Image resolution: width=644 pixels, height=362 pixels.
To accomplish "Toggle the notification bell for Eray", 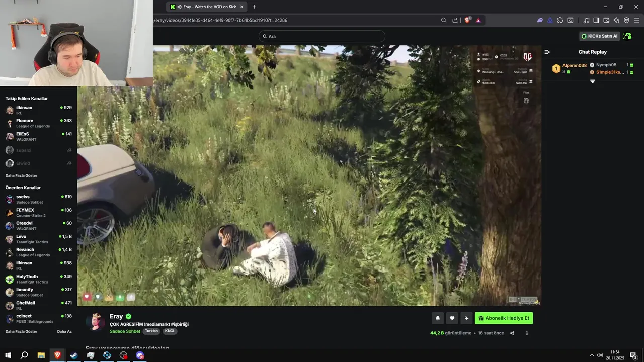I will (438, 318).
